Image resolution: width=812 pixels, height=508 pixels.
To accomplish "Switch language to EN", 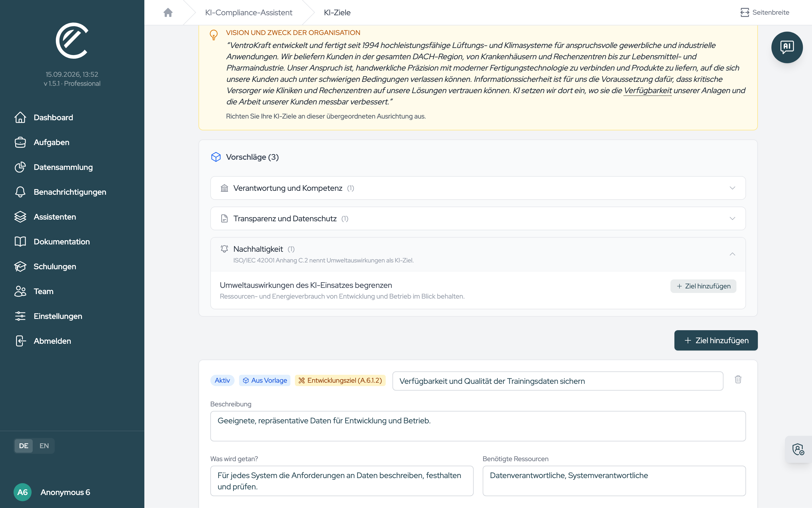I will [44, 446].
